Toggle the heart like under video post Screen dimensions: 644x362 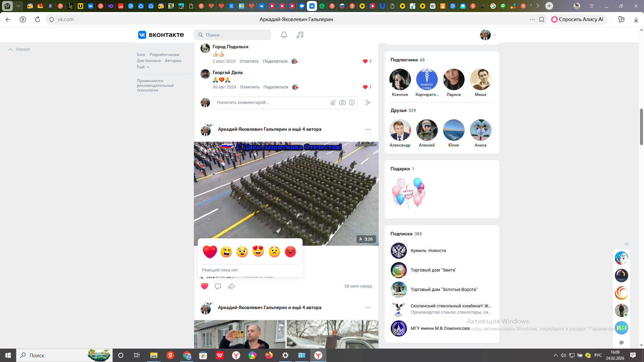pos(205,286)
